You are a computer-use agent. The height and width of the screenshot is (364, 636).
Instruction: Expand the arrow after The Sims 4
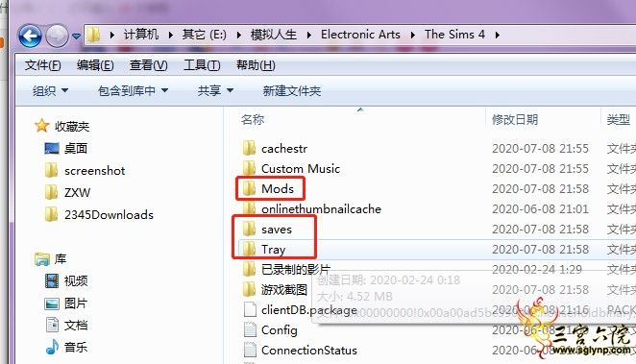tap(498, 35)
